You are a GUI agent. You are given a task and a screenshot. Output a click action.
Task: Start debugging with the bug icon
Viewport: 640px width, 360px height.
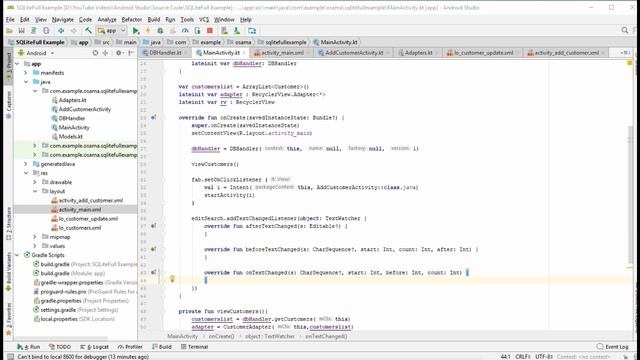click(160, 31)
